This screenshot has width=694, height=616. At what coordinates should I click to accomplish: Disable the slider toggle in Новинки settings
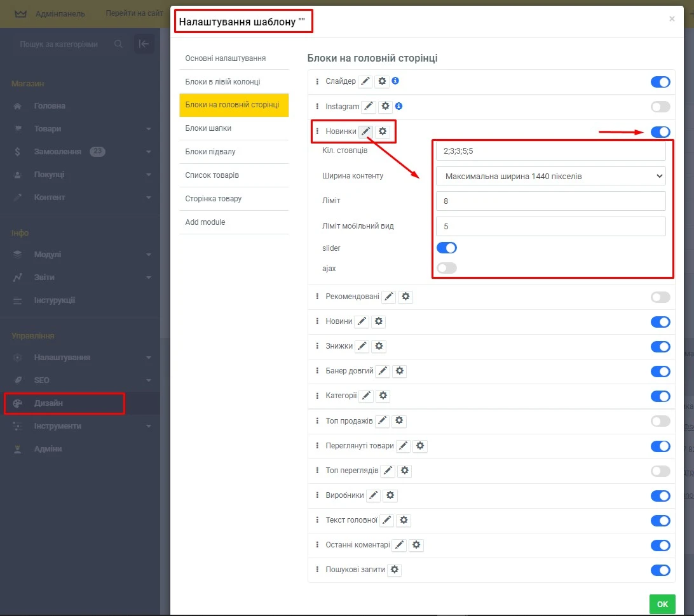[x=447, y=248]
